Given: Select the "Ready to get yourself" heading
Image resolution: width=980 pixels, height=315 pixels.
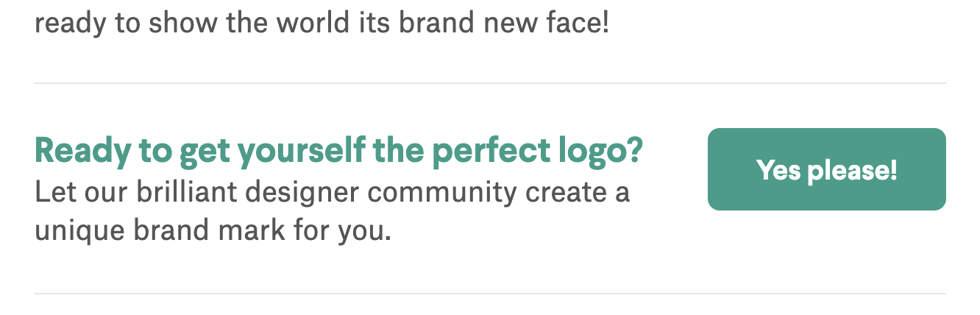Looking at the screenshot, I should pos(338,152).
